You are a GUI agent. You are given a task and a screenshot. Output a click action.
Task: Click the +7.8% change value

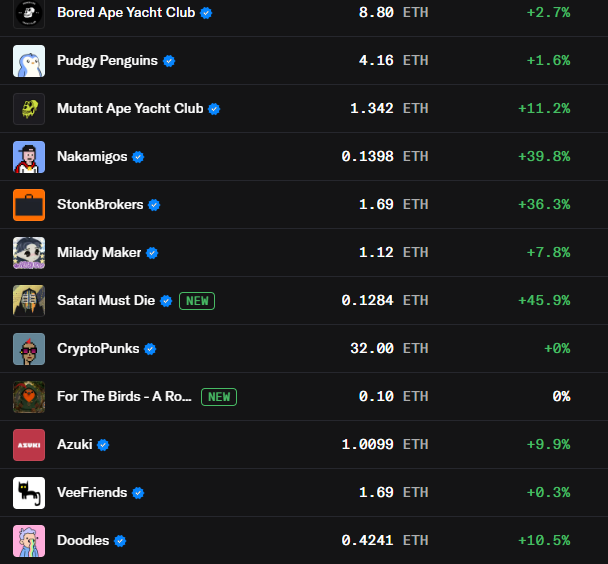548,253
